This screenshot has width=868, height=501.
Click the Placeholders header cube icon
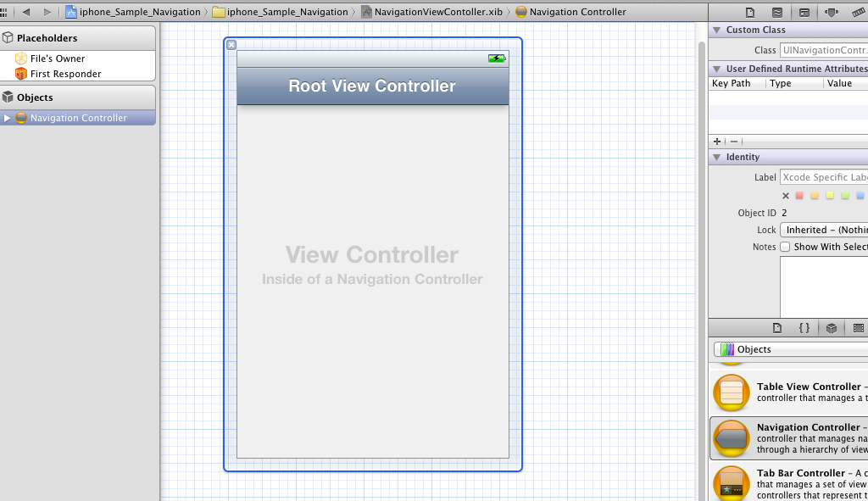[8, 37]
